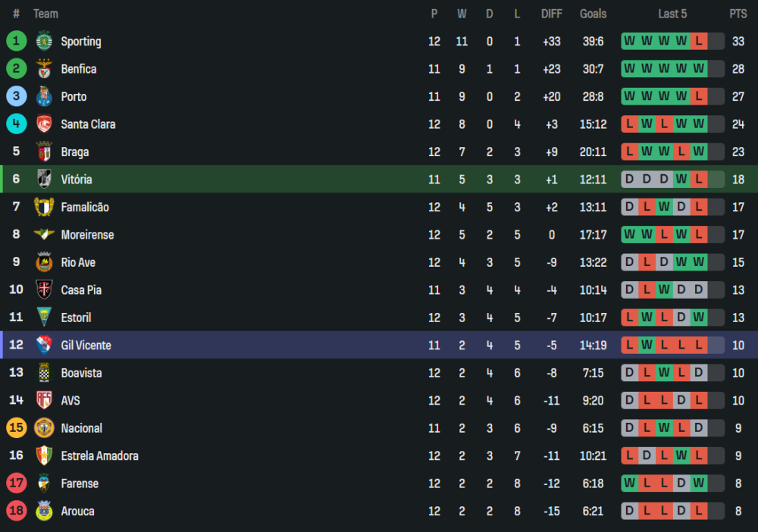Click the Vitória club crest icon
Image resolution: width=758 pixels, height=532 pixels.
(44, 180)
